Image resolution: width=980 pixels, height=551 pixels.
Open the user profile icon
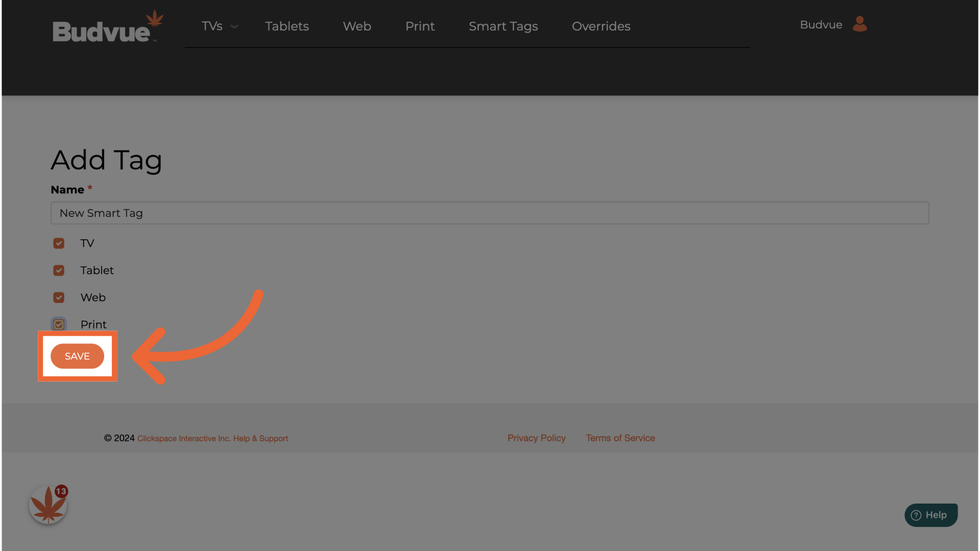click(x=860, y=24)
